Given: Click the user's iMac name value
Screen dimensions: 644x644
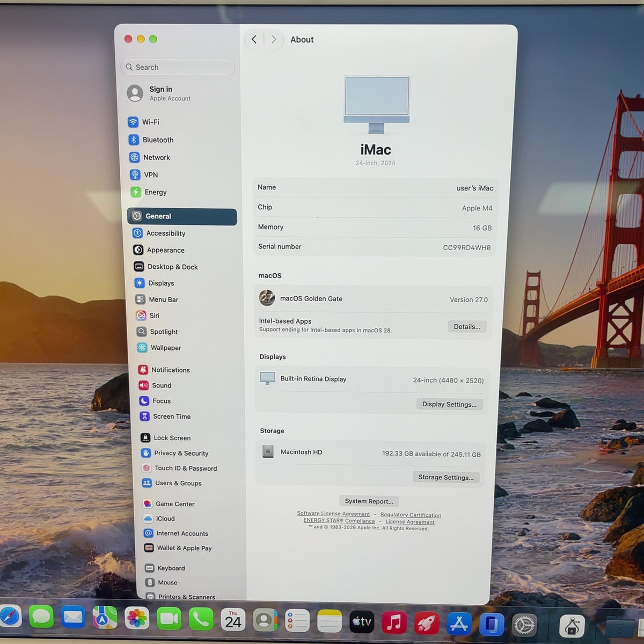Looking at the screenshot, I should click(x=475, y=188).
